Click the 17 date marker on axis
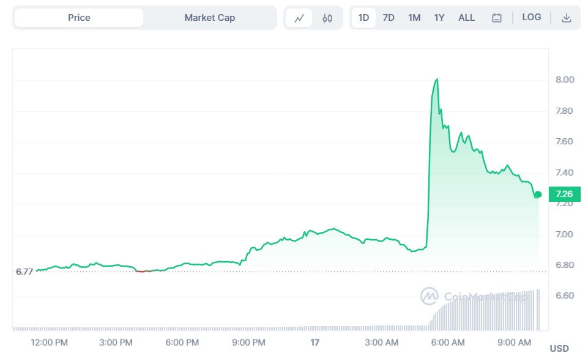The height and width of the screenshot is (364, 588). 315,343
